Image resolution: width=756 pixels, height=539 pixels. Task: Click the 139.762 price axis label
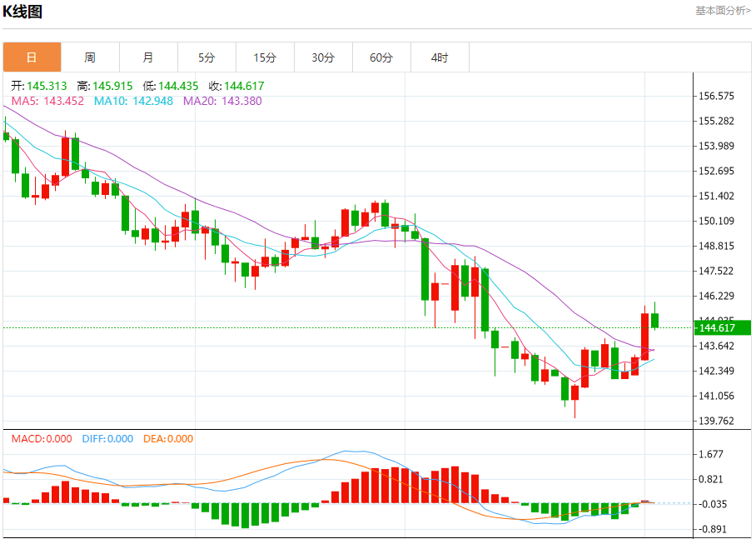pyautogui.click(x=717, y=421)
